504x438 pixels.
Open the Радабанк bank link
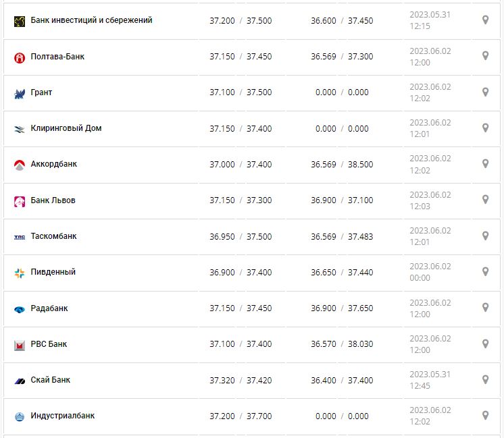pyautogui.click(x=49, y=308)
